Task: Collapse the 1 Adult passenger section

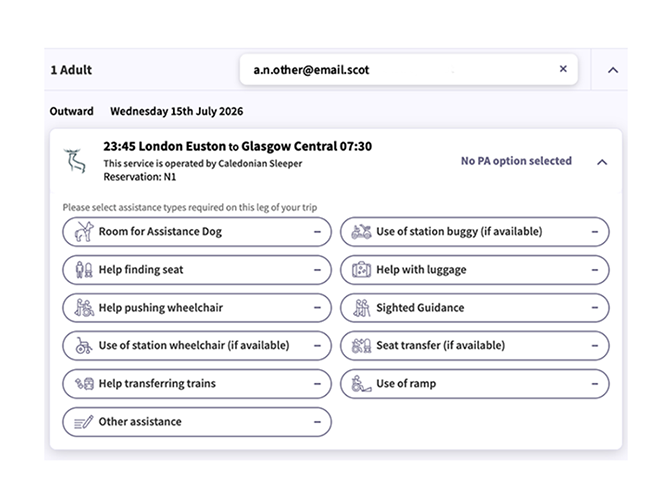Action: point(613,71)
